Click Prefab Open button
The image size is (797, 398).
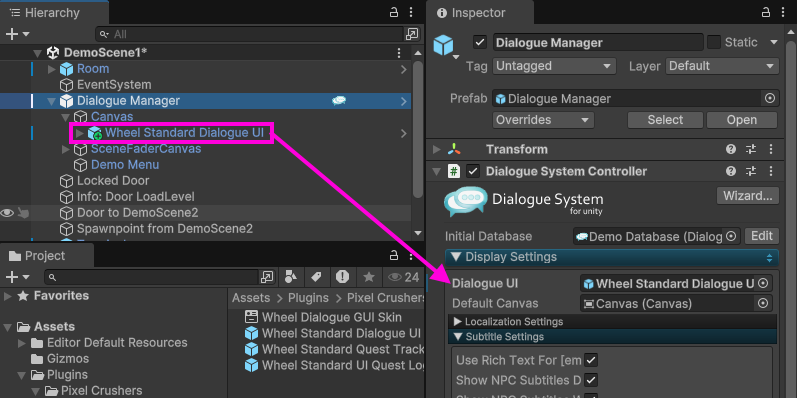click(742, 120)
